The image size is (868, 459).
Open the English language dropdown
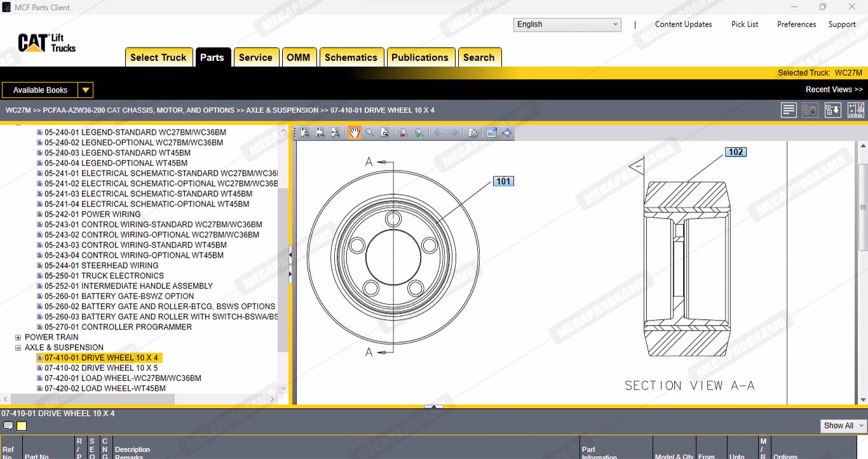tap(567, 25)
